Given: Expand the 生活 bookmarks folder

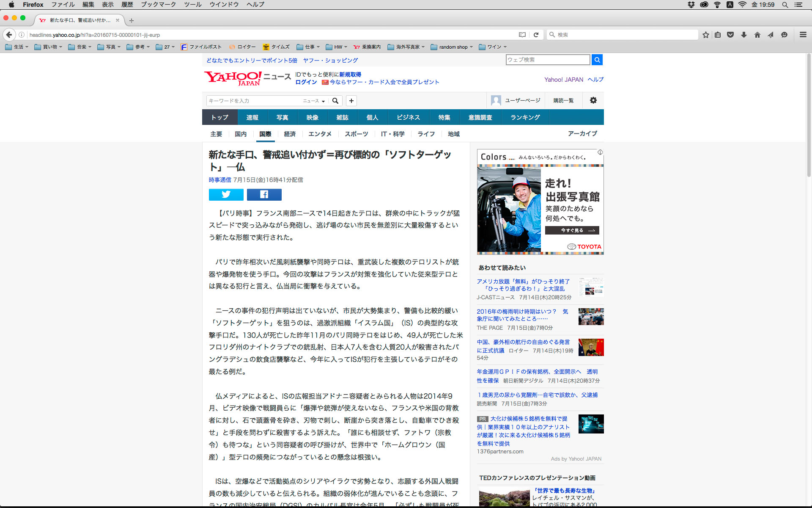Looking at the screenshot, I should coord(17,47).
